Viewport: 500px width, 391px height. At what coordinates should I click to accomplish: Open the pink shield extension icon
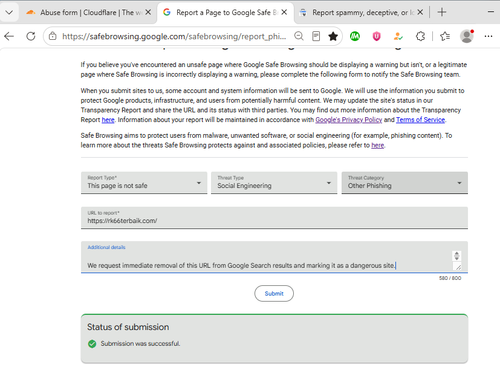click(x=377, y=36)
